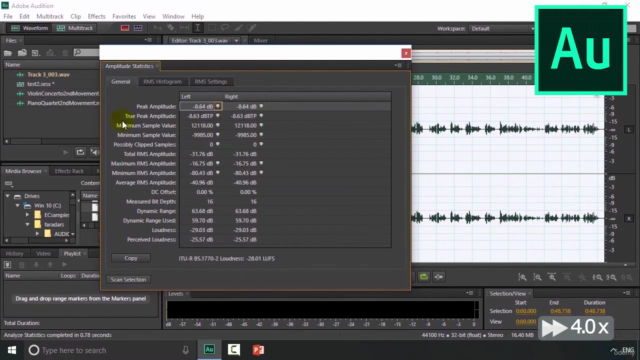Open the Files panel options menu

pyautogui.click(x=148, y=40)
